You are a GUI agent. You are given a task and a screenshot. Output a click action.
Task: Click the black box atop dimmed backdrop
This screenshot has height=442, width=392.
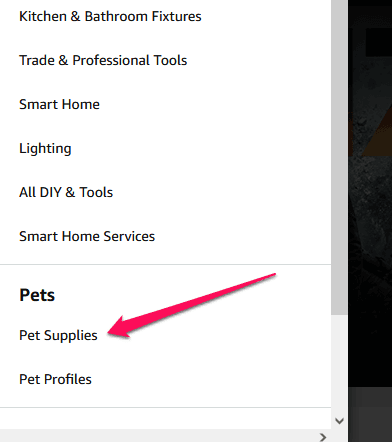(x=379, y=42)
